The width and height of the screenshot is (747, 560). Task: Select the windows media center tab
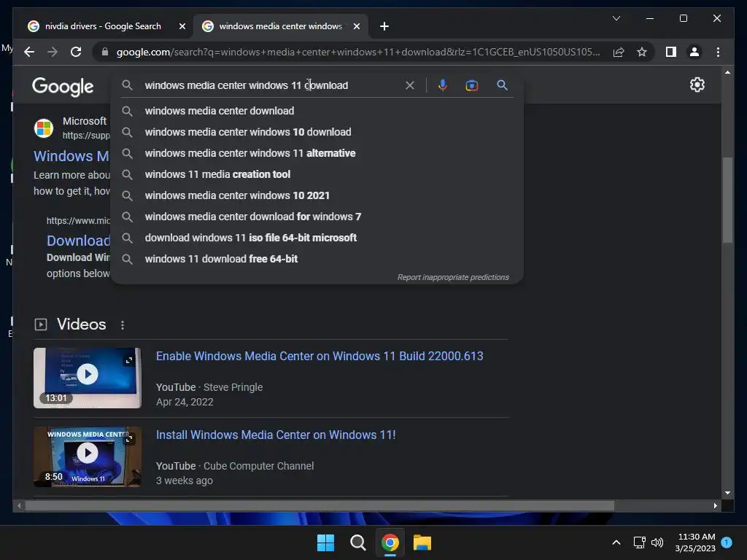tap(280, 26)
